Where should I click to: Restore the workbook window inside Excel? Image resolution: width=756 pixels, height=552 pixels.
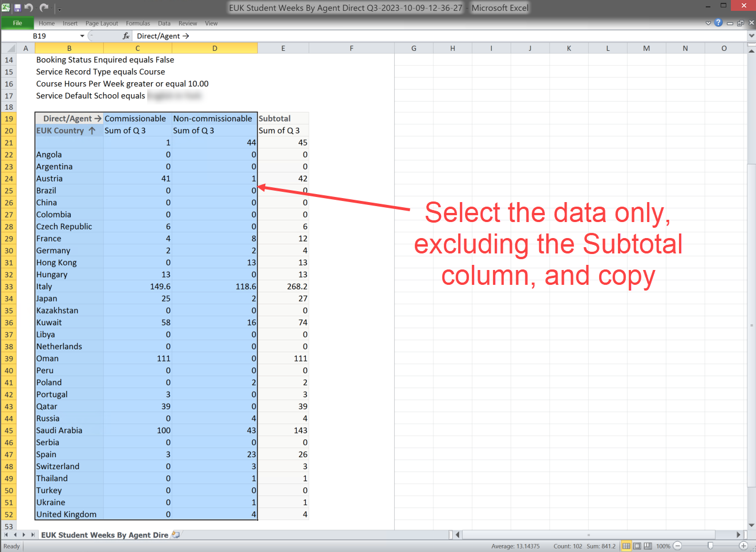pyautogui.click(x=741, y=23)
